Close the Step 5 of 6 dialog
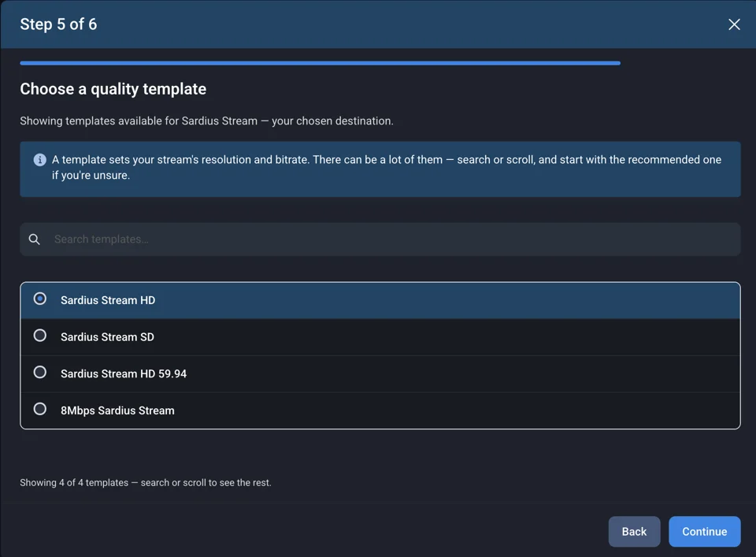Image resolution: width=756 pixels, height=557 pixels. click(734, 24)
